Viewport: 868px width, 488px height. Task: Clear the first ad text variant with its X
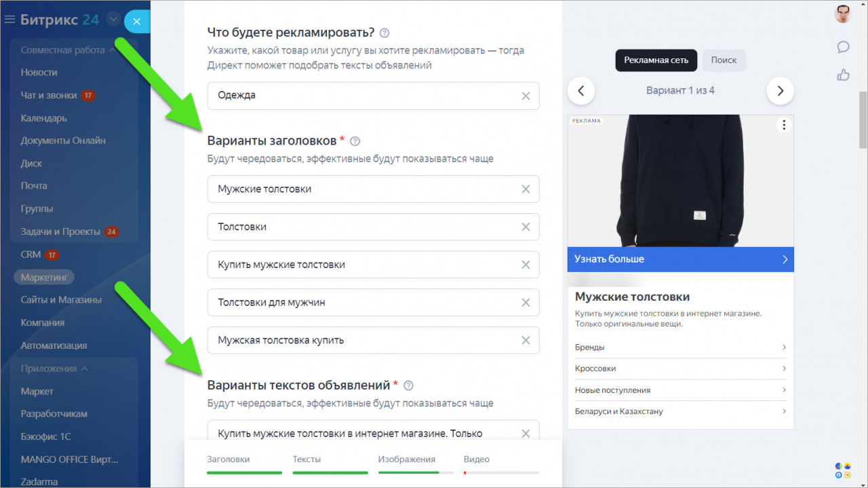(526, 433)
